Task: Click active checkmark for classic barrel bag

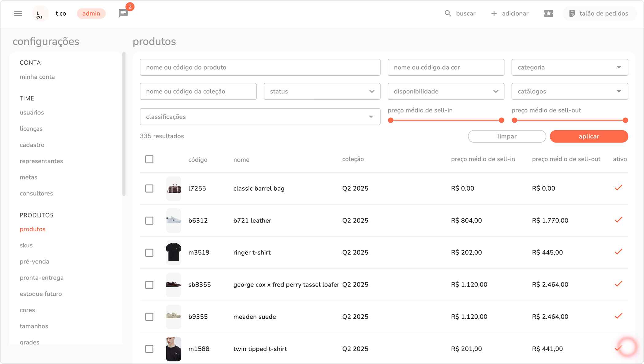Action: 618,188
